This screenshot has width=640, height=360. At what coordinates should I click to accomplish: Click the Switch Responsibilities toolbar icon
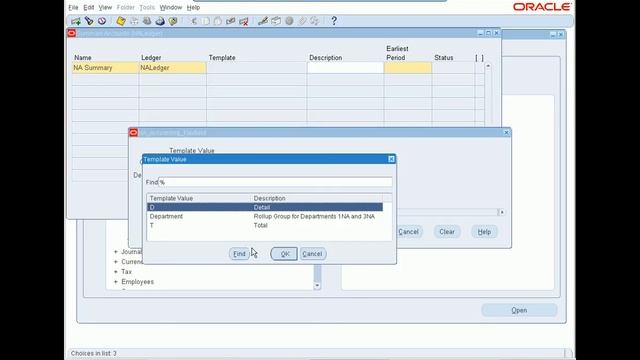click(x=147, y=21)
